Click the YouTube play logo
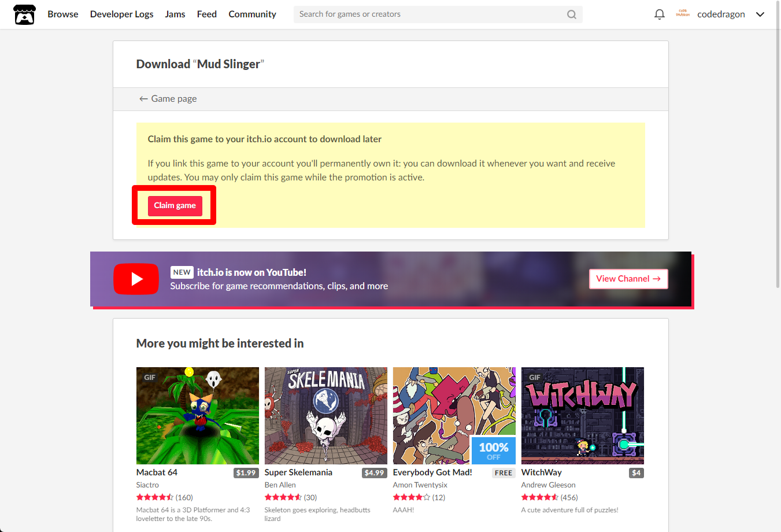 (136, 279)
